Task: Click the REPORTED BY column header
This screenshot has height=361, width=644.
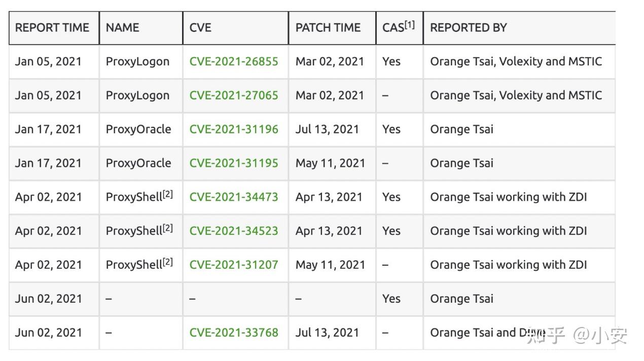Action: pos(468,28)
